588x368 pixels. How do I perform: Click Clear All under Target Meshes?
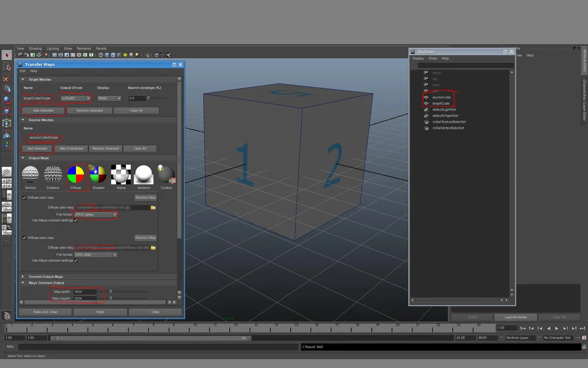(136, 110)
